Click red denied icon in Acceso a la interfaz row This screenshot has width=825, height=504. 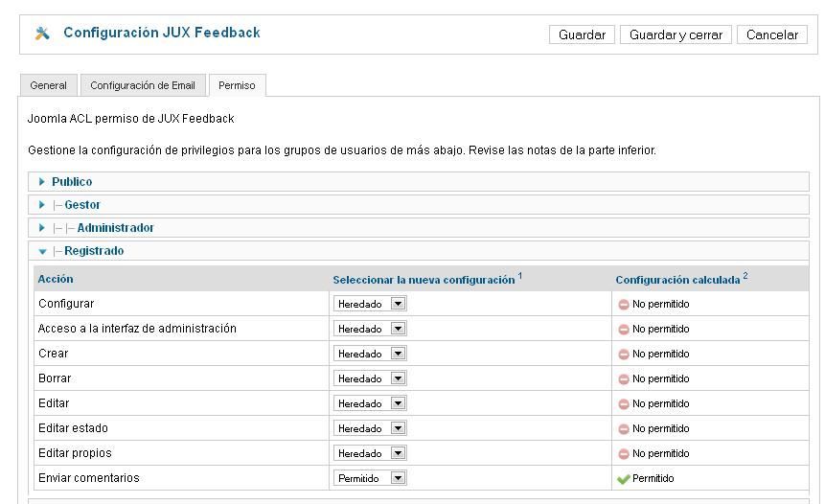[624, 330]
